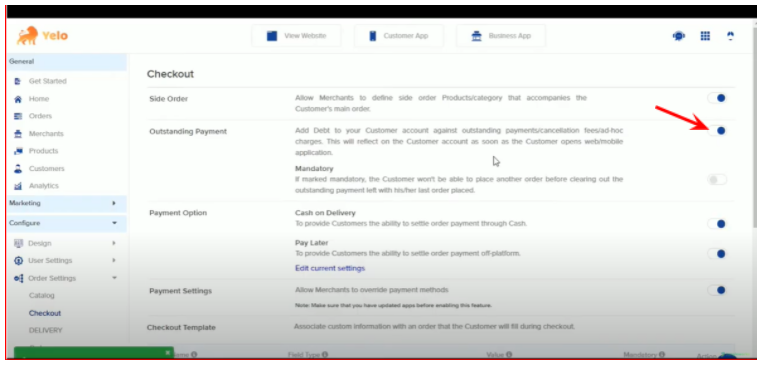
Task: Click the Business App button
Action: pos(501,36)
